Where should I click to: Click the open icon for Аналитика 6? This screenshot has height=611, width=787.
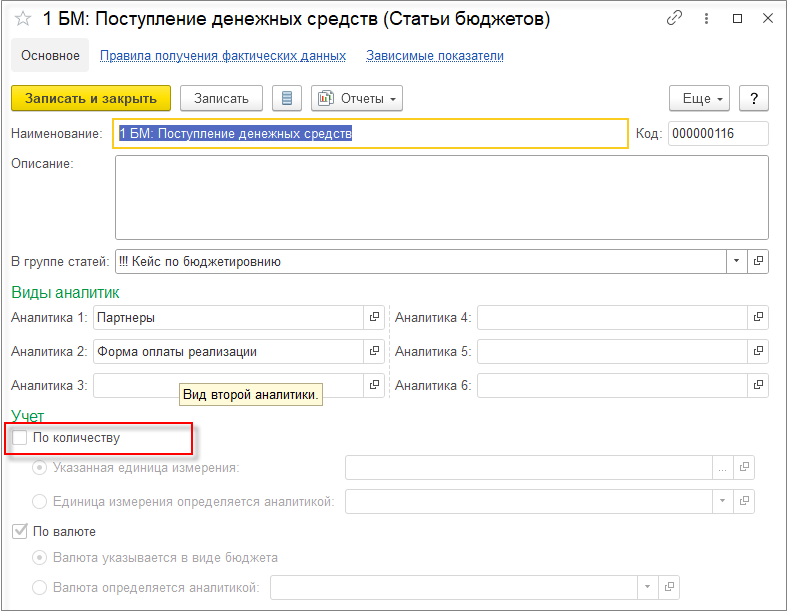click(759, 385)
